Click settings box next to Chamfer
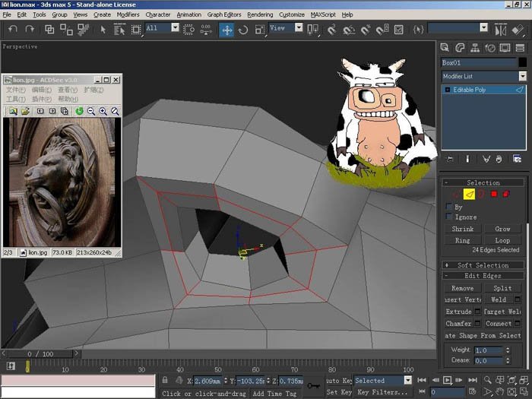532x399 pixels. click(477, 323)
